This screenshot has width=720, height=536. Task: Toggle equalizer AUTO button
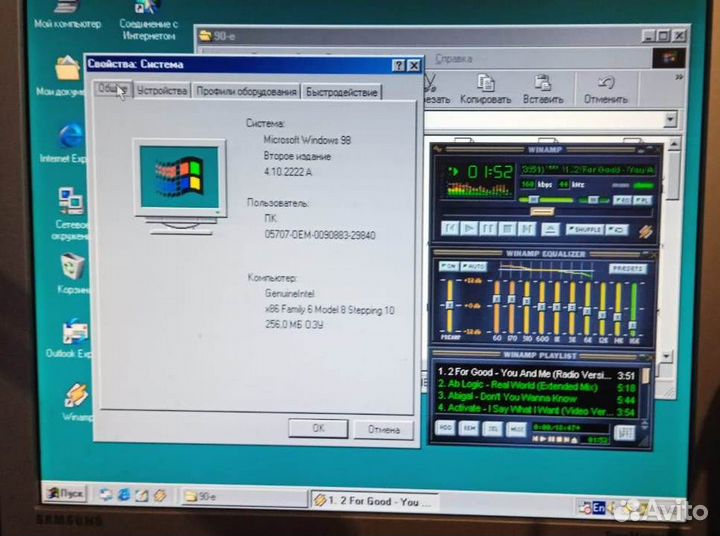point(473,266)
